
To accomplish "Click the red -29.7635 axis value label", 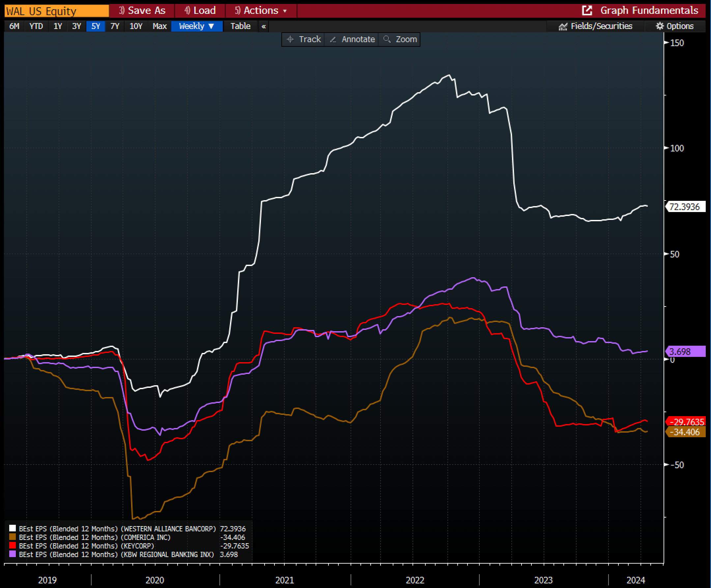I will [685, 422].
